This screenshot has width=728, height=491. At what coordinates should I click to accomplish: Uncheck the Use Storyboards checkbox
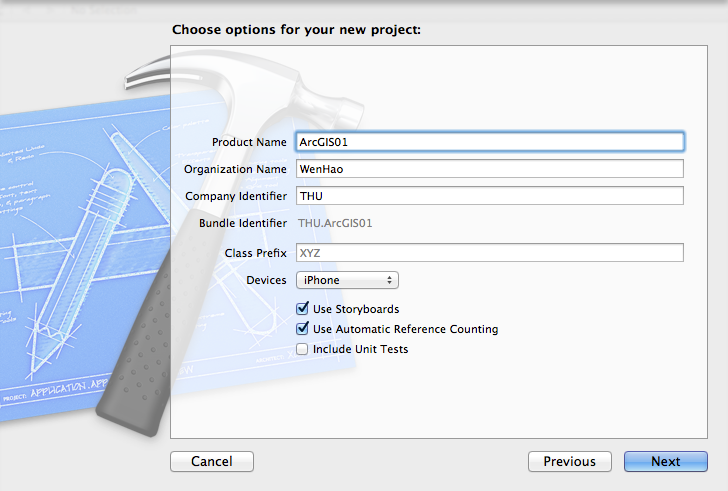click(x=303, y=309)
